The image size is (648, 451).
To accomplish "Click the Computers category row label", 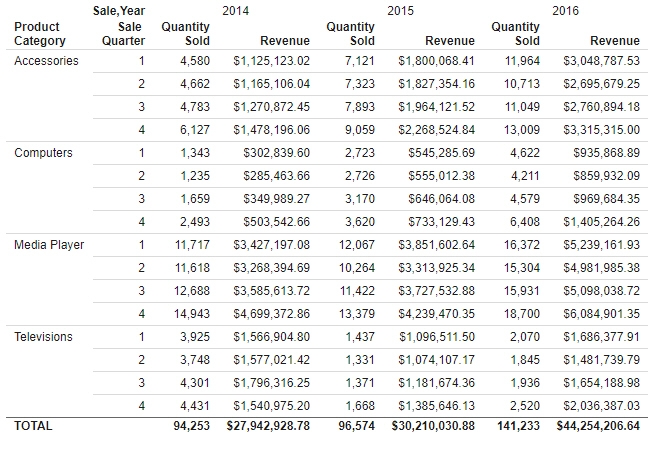I will pos(43,153).
